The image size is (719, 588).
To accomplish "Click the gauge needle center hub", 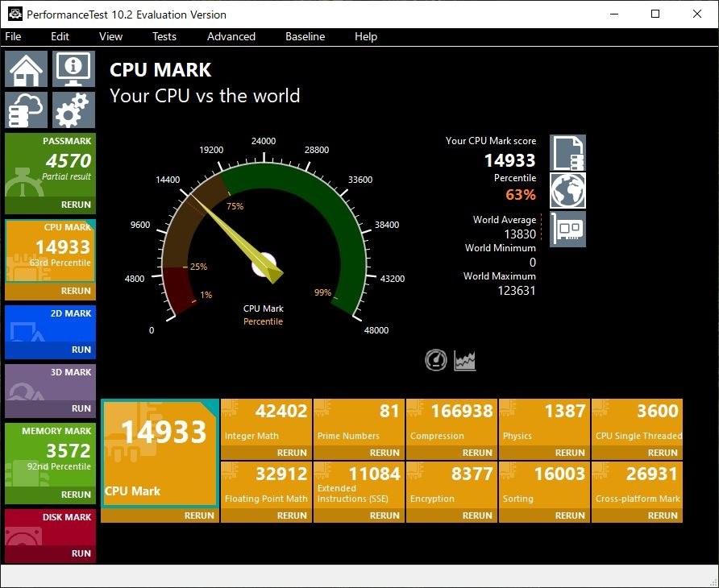I will click(264, 264).
